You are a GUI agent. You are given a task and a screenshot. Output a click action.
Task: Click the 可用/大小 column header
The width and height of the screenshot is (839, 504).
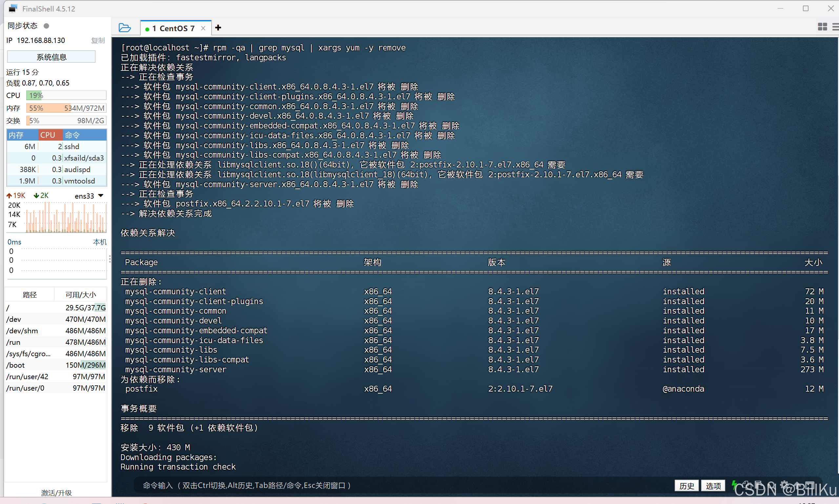[81, 295]
